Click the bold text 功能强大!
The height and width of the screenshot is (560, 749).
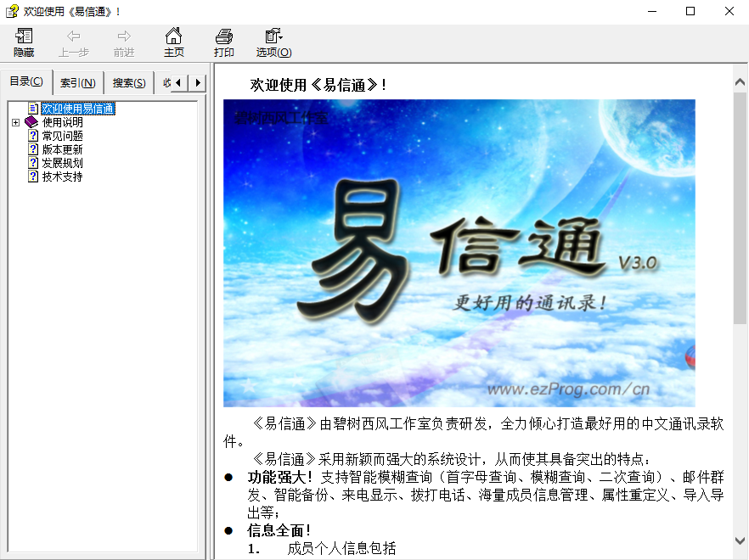coord(280,477)
